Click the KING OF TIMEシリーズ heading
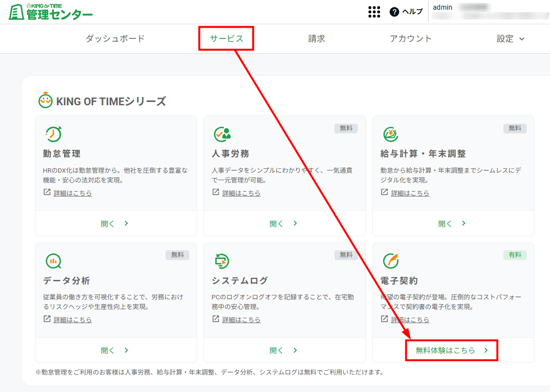550x392 pixels. coord(111,101)
